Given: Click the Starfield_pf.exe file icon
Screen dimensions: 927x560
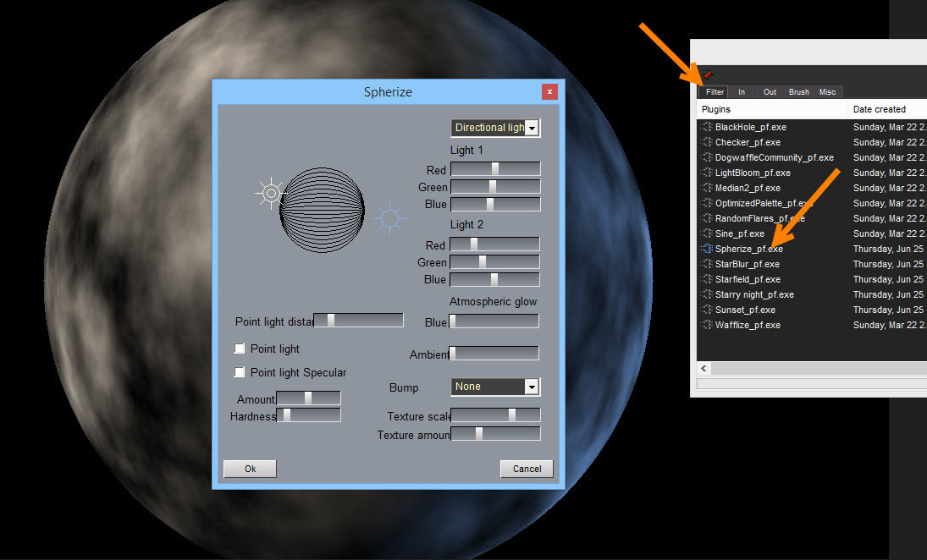Looking at the screenshot, I should coord(706,279).
